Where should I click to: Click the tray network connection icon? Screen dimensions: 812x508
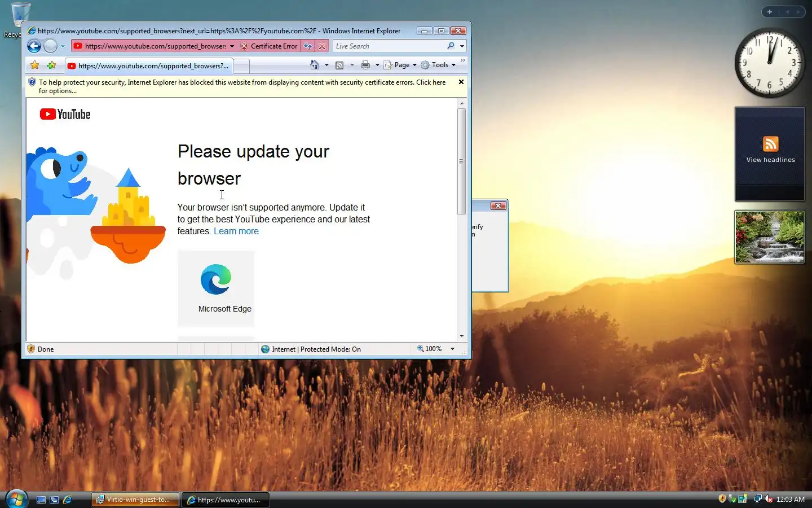[x=758, y=499]
